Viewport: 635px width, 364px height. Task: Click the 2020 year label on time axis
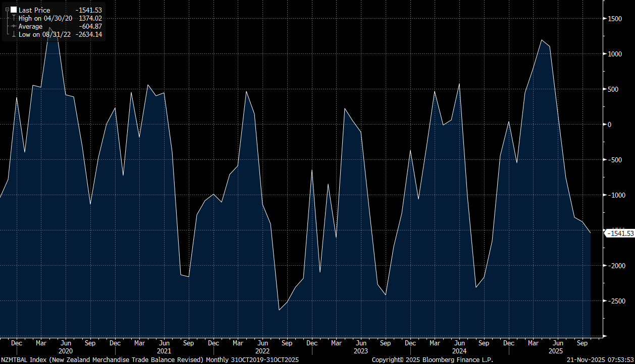point(66,350)
